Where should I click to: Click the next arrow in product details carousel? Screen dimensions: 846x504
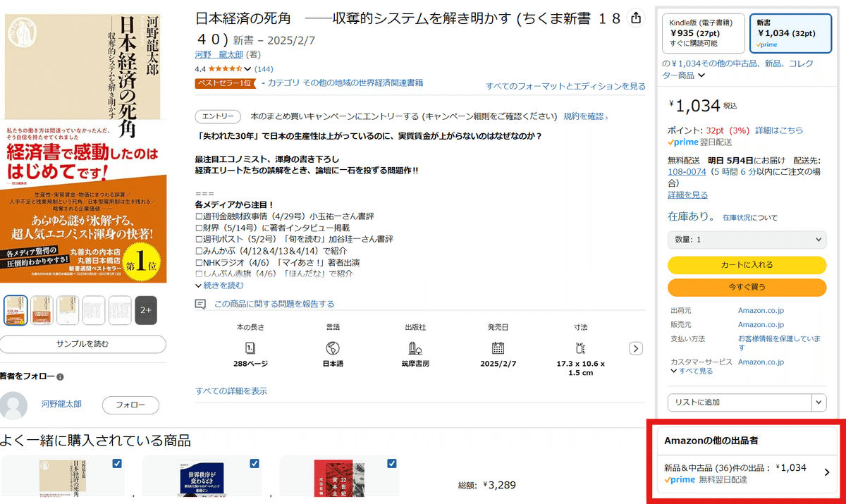coord(636,348)
